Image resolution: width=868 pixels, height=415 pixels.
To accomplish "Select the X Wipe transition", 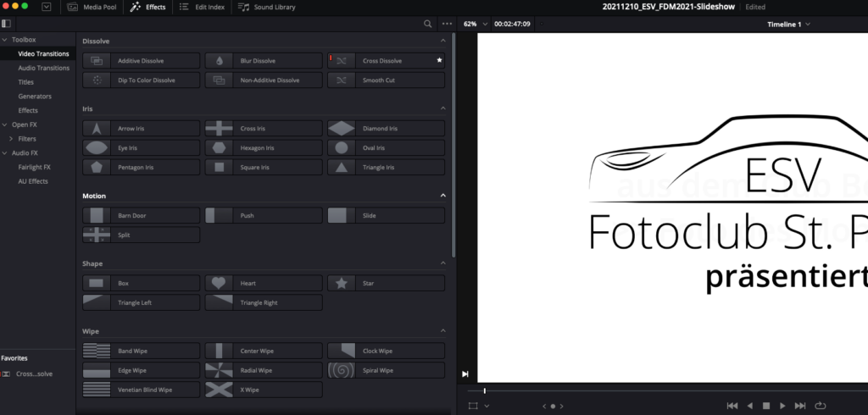I will click(264, 390).
